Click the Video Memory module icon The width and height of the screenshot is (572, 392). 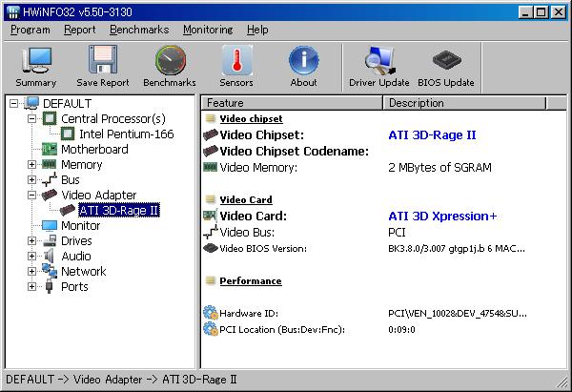pos(210,167)
